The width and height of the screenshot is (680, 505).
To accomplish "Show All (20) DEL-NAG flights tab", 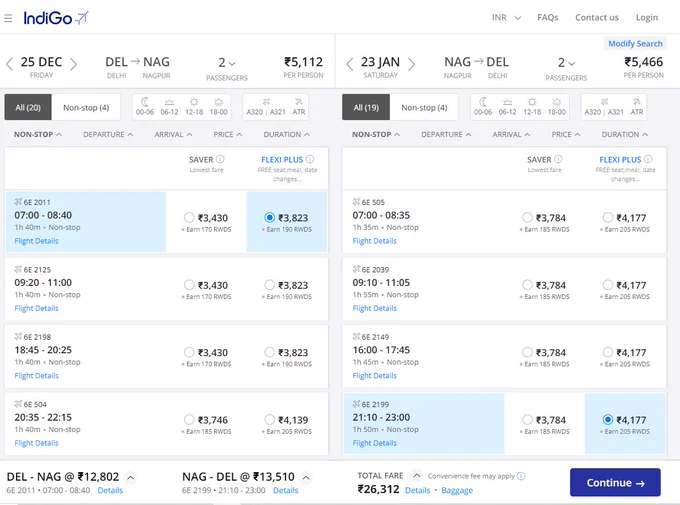I will [x=28, y=107].
